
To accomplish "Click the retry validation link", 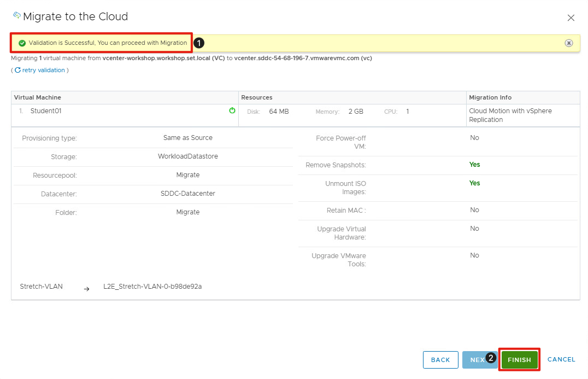I will 43,70.
